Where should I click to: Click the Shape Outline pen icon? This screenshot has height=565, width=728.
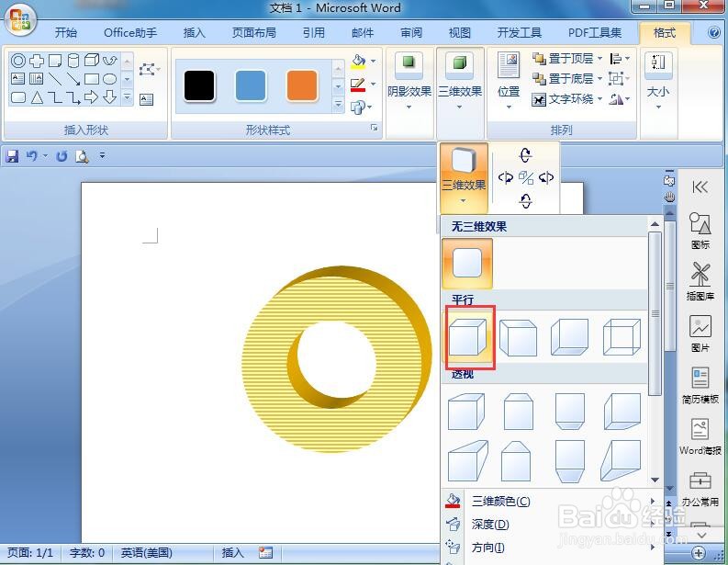[357, 85]
